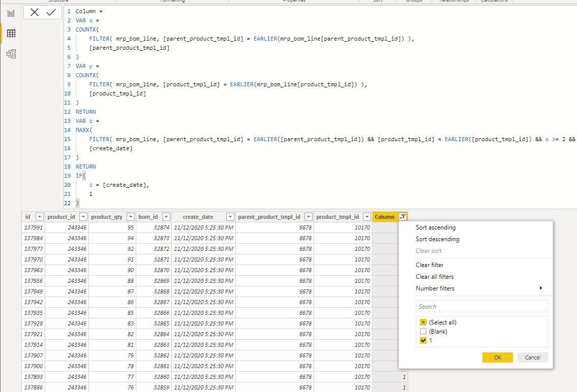
Task: Click the product_qty cell 95
Action: point(112,227)
